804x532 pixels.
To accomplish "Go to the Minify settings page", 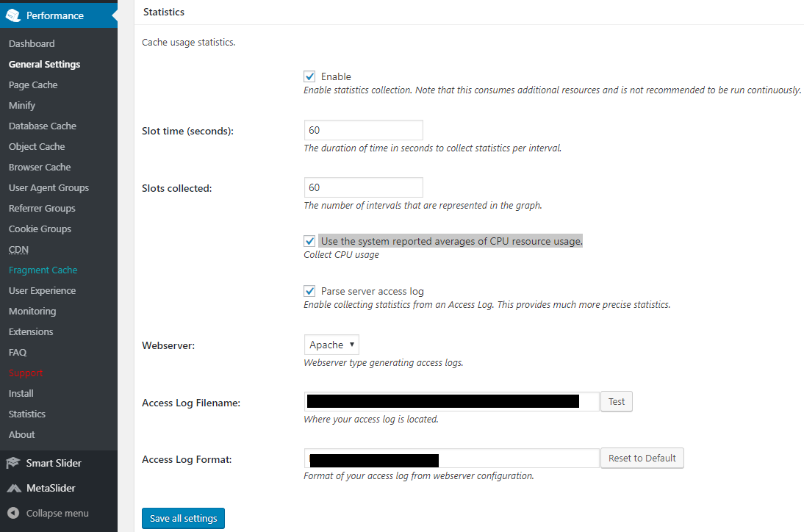I will pyautogui.click(x=22, y=105).
